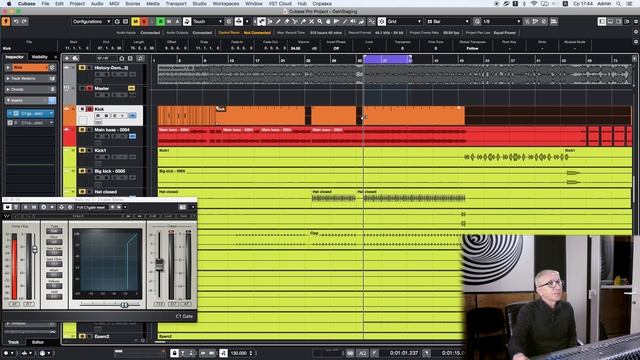This screenshot has height=360, width=640.
Task: Select the Object Selection arrow tool
Action: [261, 21]
